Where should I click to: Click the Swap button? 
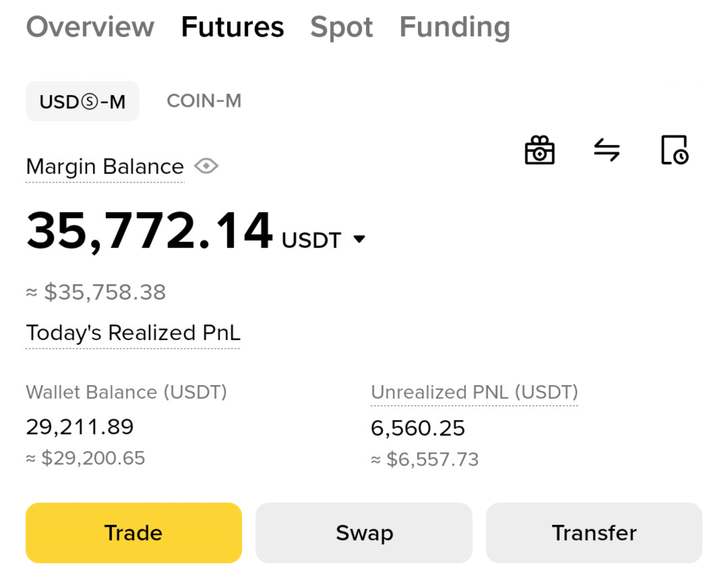click(x=364, y=533)
